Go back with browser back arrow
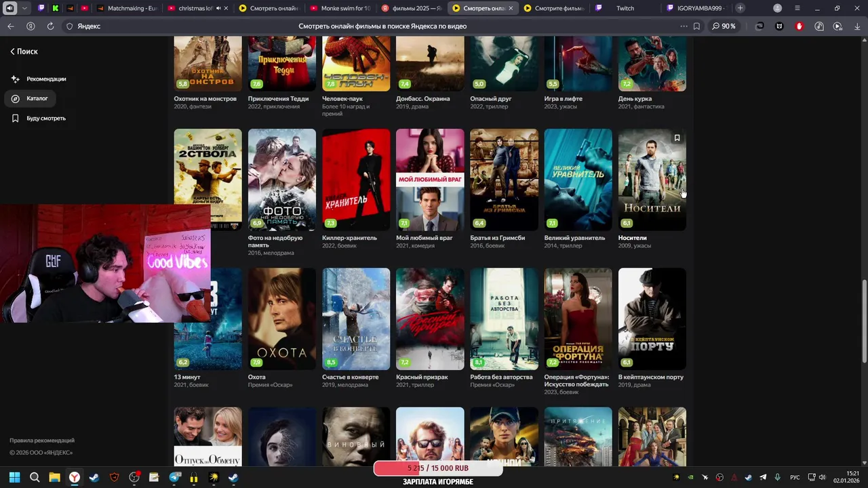868x488 pixels. coord(10,26)
